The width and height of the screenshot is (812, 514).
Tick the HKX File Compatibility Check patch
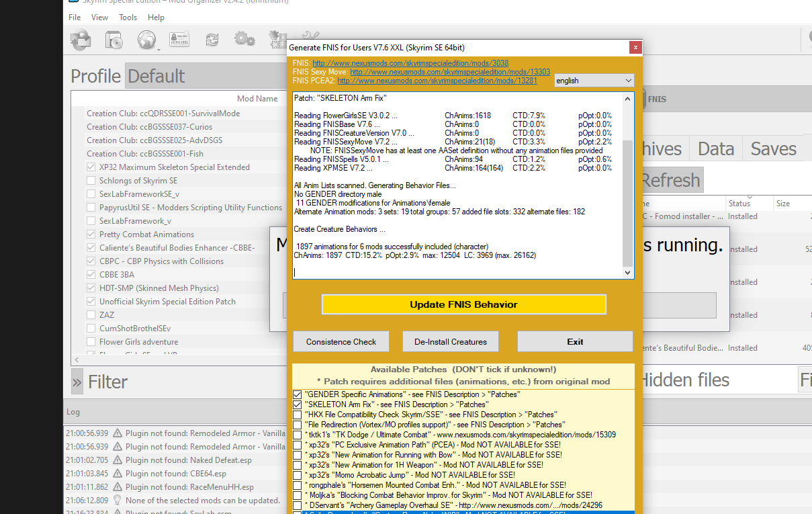(298, 415)
